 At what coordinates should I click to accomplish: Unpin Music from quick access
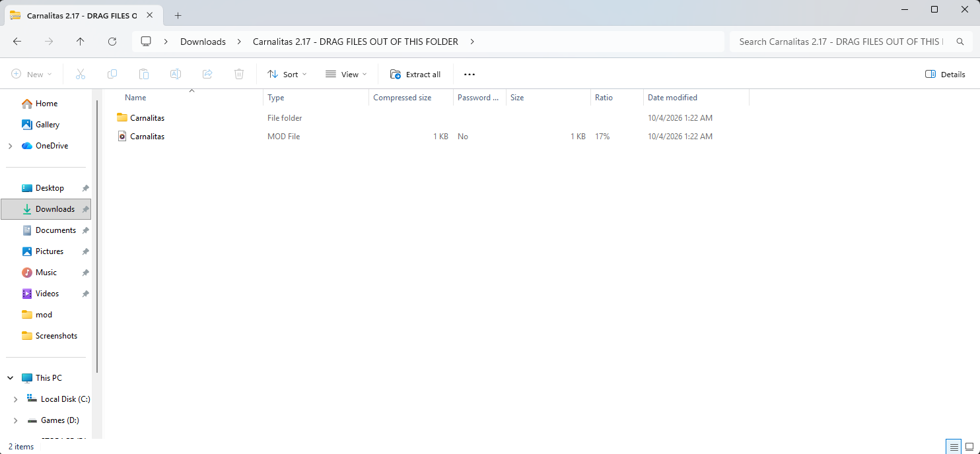point(85,273)
